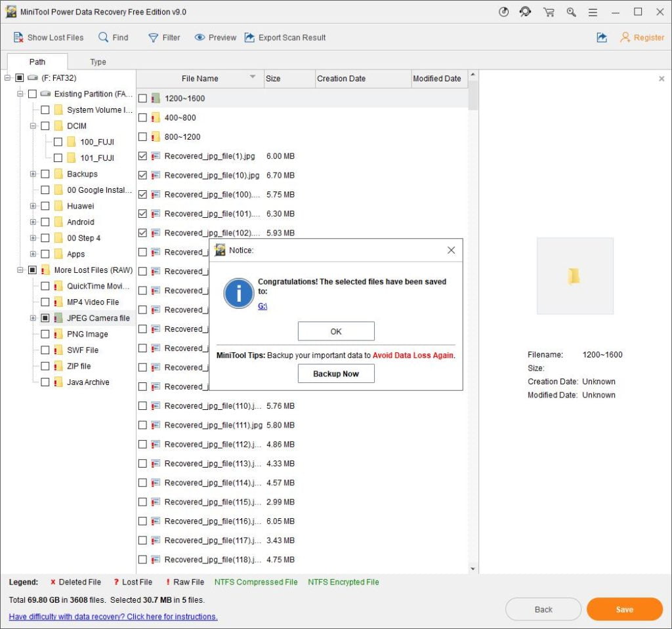
Task: Click the Preview eye icon
Action: 199,37
